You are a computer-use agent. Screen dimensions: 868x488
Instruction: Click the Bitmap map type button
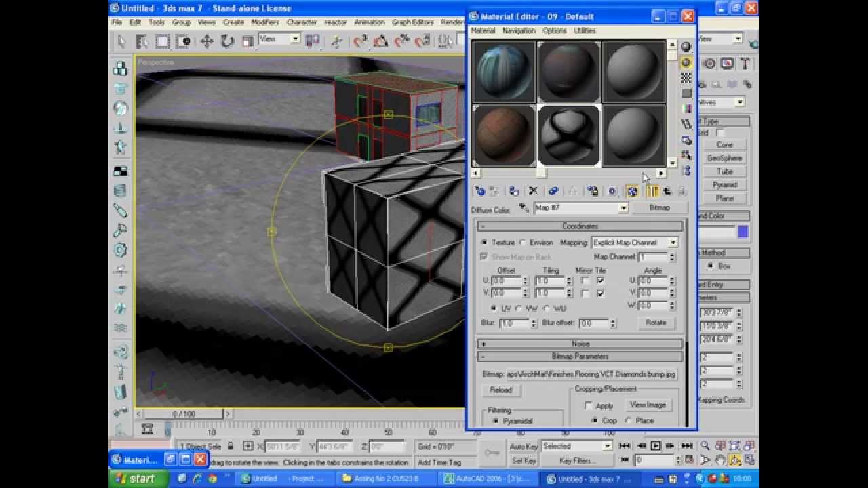tap(659, 207)
